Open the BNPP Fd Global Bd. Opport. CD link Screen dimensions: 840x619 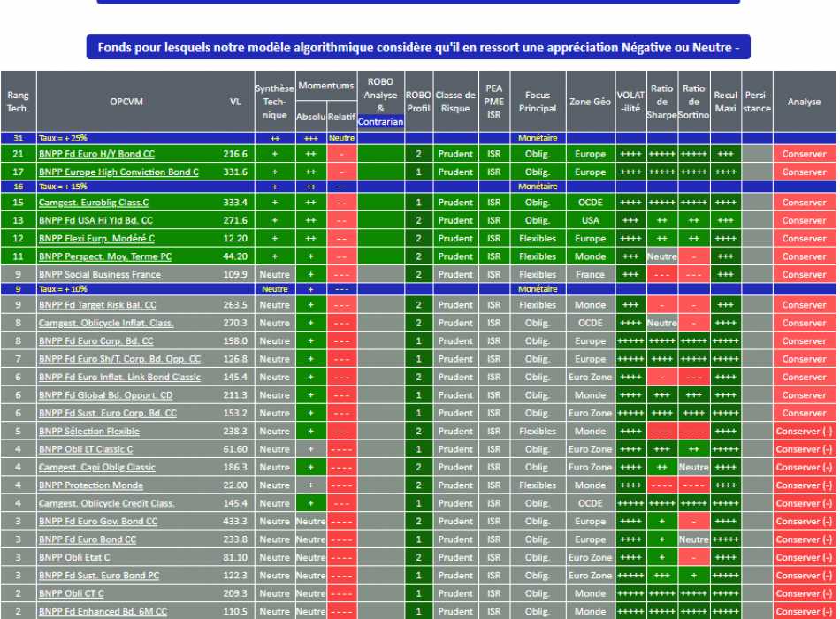click(105, 395)
